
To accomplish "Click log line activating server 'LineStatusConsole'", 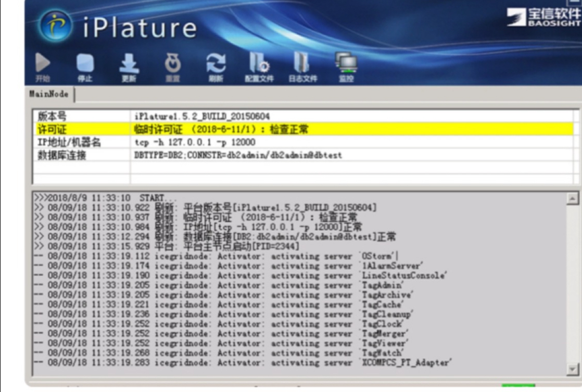I will (241, 275).
